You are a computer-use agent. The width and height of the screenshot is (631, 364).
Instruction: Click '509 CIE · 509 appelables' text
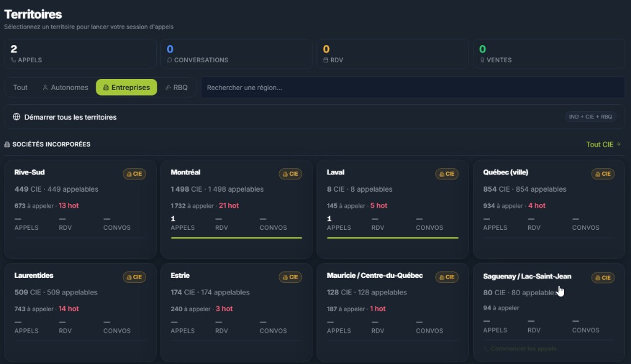pos(56,292)
